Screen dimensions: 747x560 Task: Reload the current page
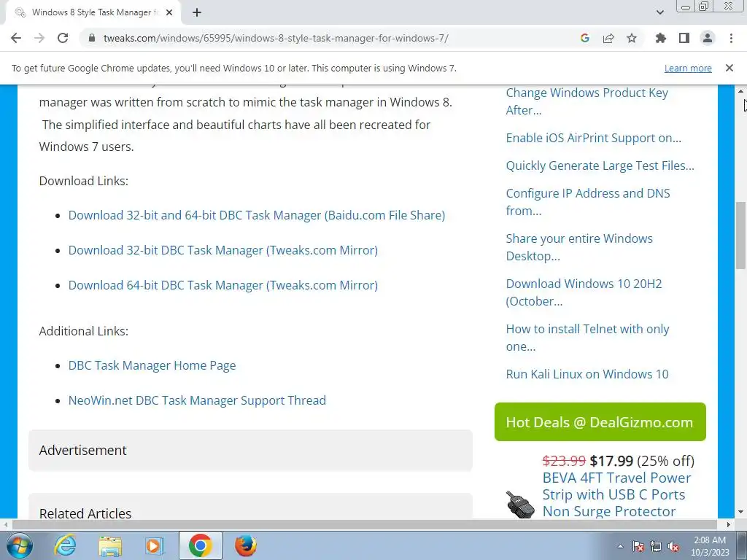pyautogui.click(x=63, y=38)
